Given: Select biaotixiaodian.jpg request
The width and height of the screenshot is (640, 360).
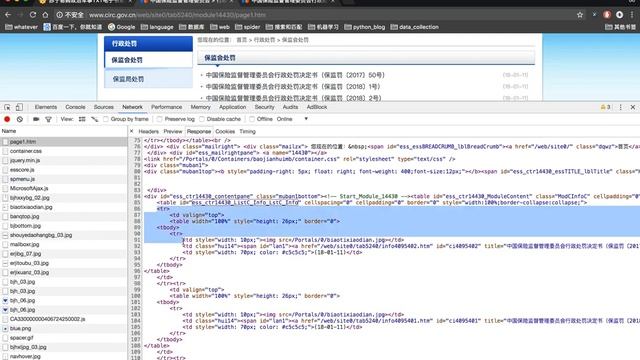Looking at the screenshot, I should 64,207.
